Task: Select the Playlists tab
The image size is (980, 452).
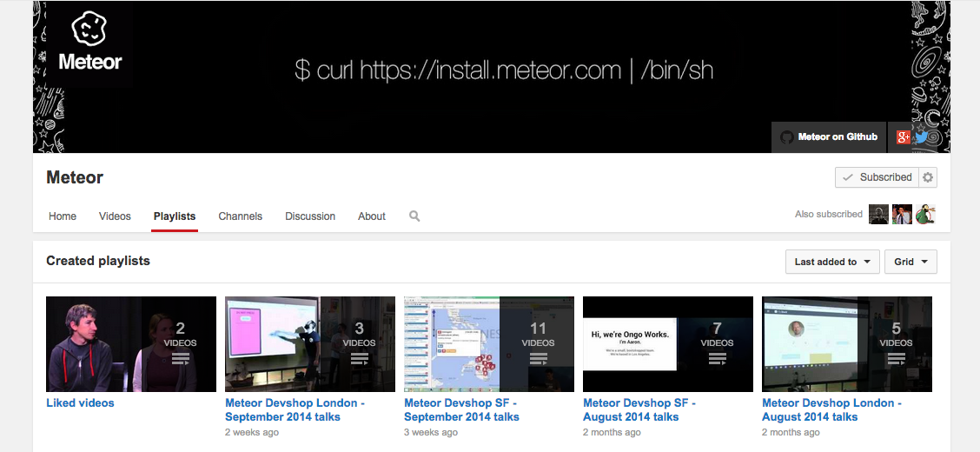Action: [x=175, y=216]
